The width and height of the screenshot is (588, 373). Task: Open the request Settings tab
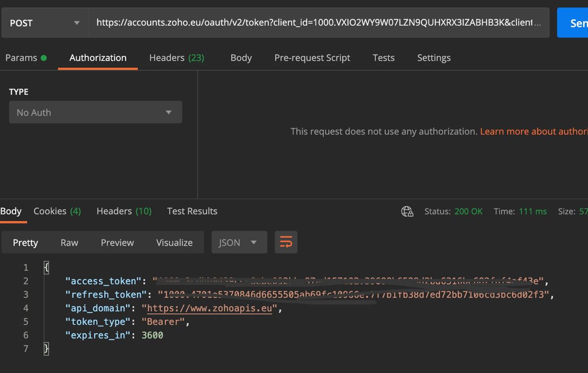(434, 58)
